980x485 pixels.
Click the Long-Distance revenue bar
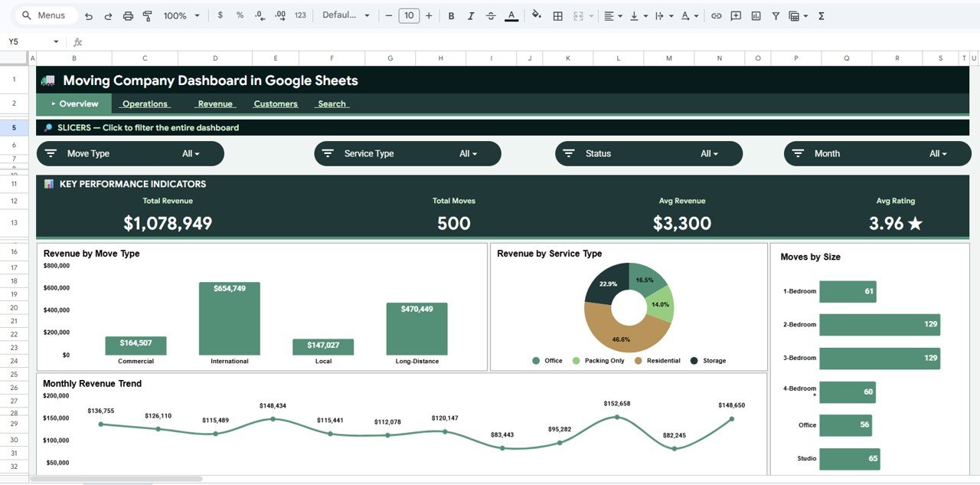[416, 329]
